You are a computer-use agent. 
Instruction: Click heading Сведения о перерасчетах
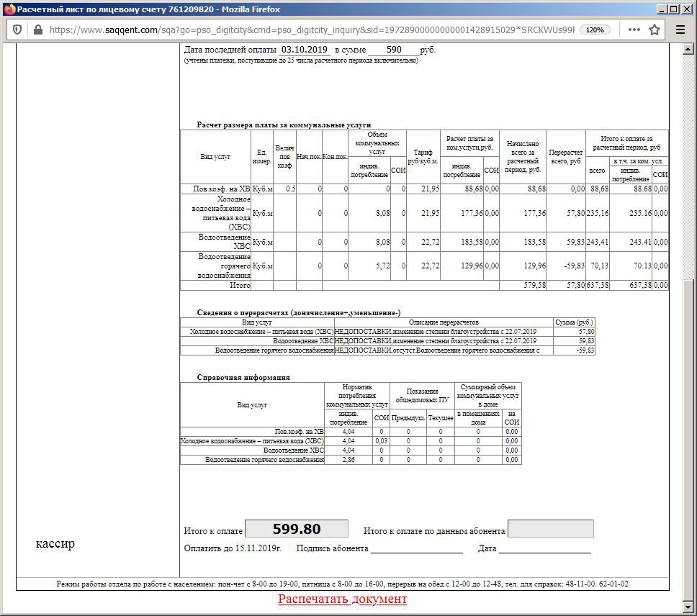tap(299, 312)
